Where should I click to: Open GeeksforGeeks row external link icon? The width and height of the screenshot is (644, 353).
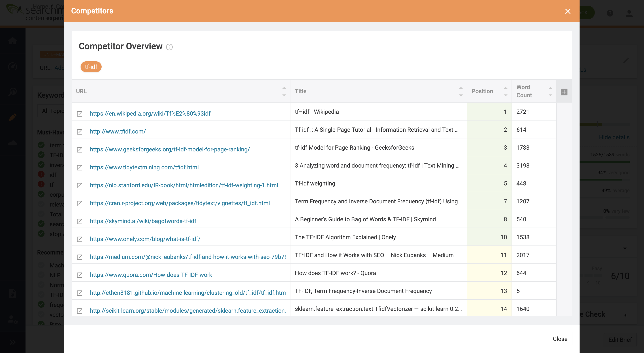[80, 150]
